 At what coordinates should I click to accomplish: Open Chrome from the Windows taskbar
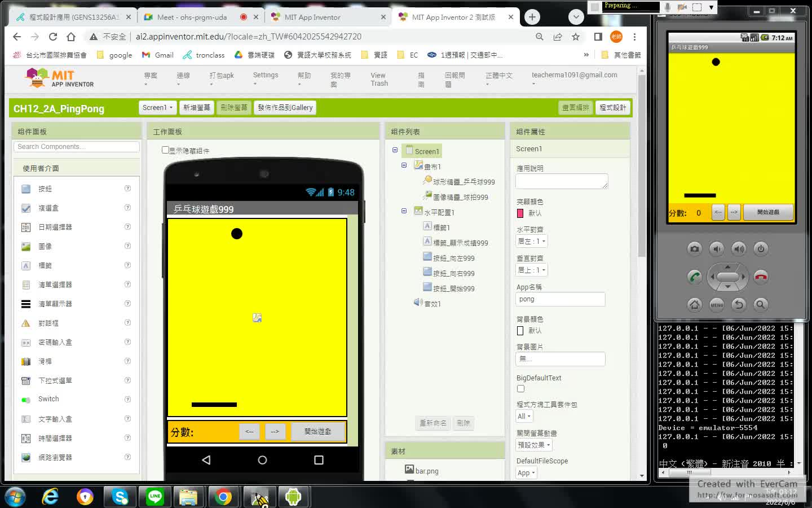[223, 497]
